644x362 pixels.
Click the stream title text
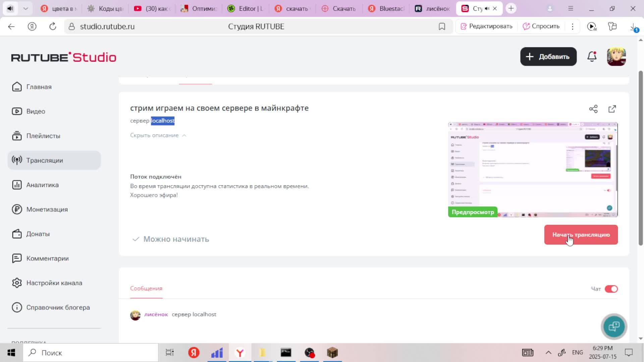click(x=219, y=108)
